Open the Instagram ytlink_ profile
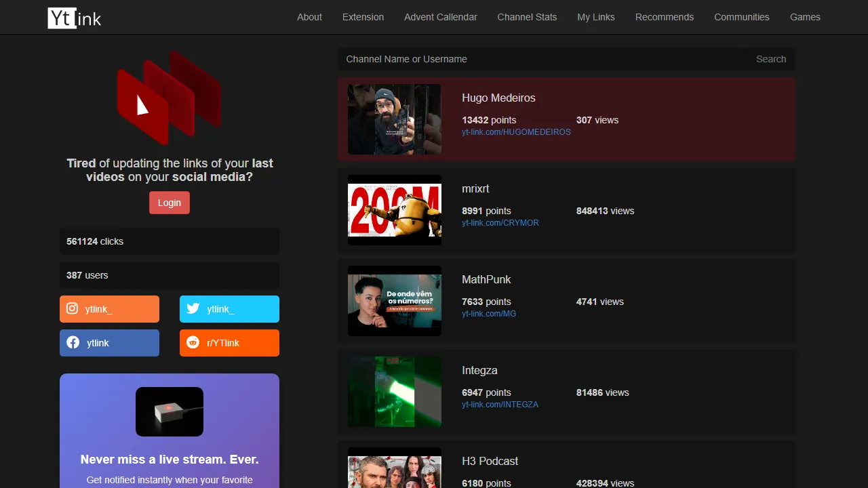The image size is (868, 488). 109,308
